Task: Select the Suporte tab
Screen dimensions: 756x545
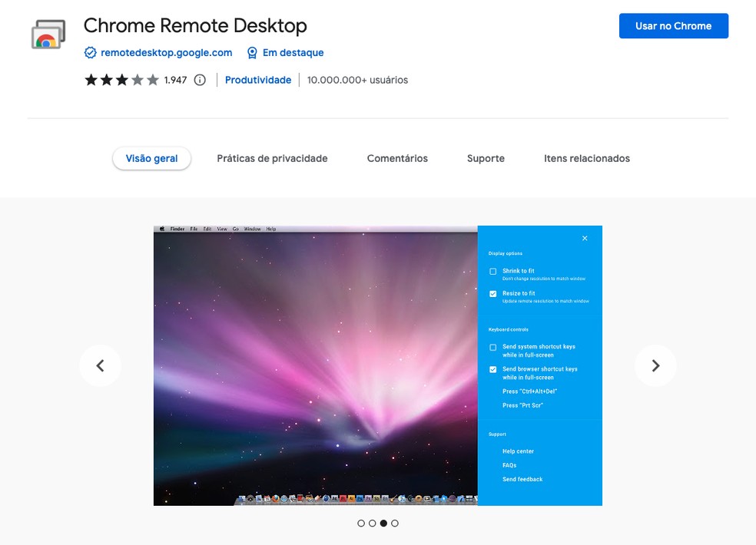Action: pos(486,158)
